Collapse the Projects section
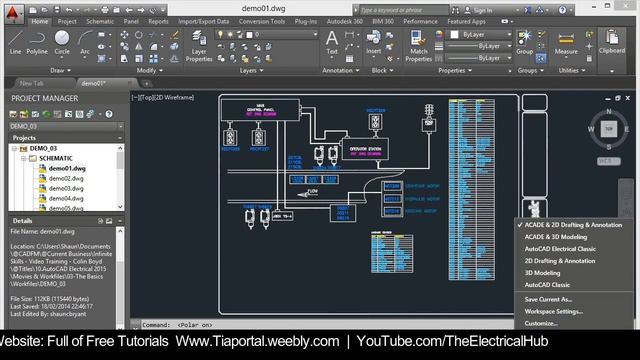The image size is (640, 360). [120, 138]
